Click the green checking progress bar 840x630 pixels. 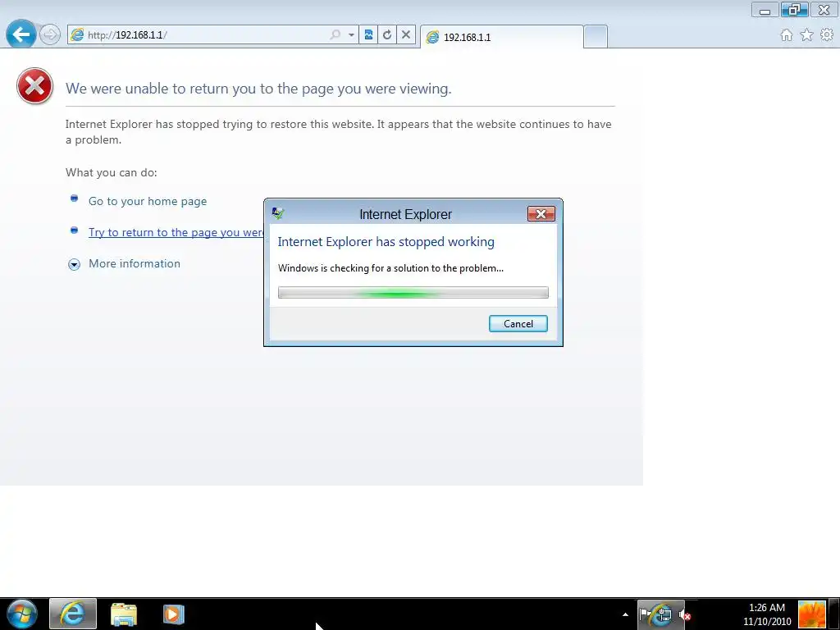[x=413, y=293]
